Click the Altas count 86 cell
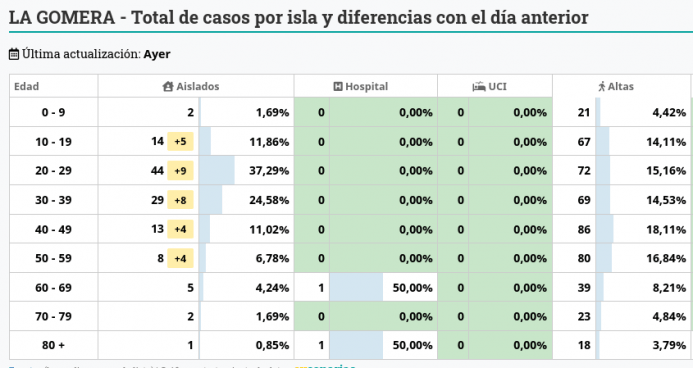The image size is (693, 368). pyautogui.click(x=574, y=229)
